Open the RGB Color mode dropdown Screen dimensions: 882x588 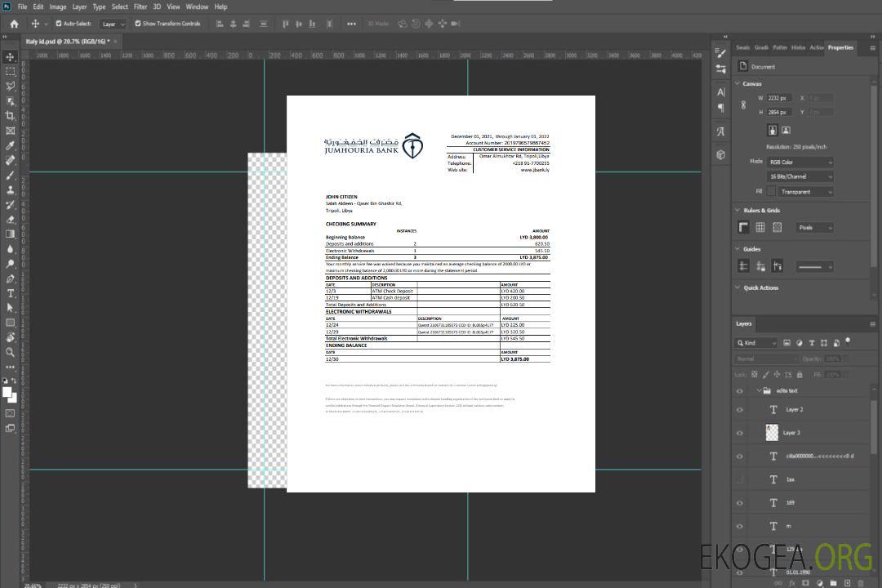[800, 162]
